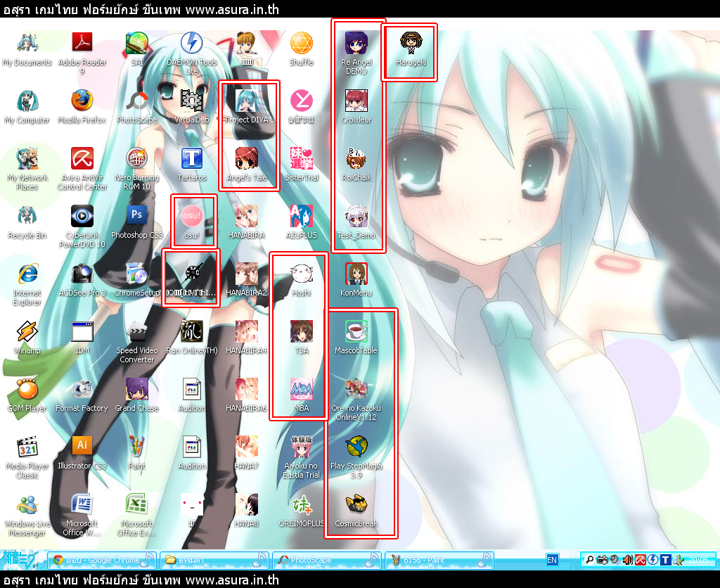
Task: Open the Harugeki desktop icon
Action: [411, 44]
